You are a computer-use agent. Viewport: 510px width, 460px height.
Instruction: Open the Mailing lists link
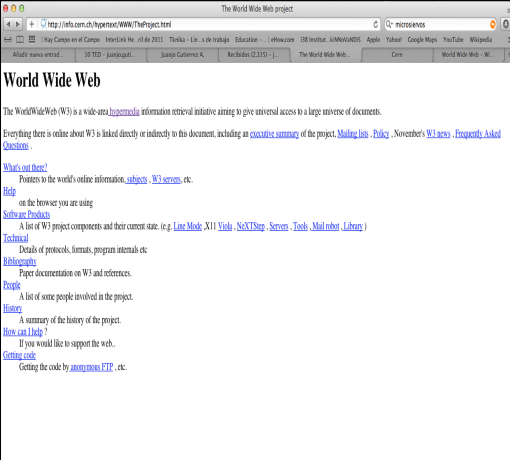point(353,134)
